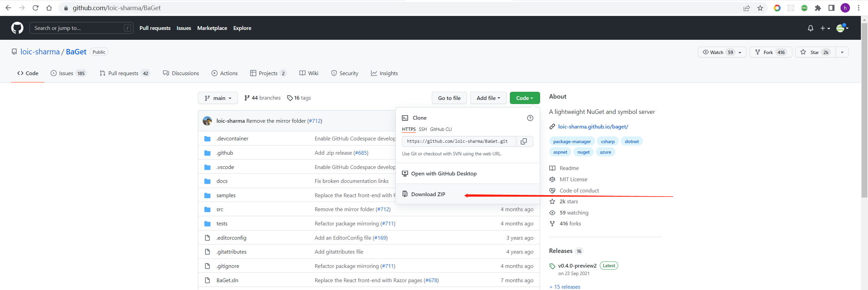Click the loic-sharma avatar in the commit row

(207, 121)
